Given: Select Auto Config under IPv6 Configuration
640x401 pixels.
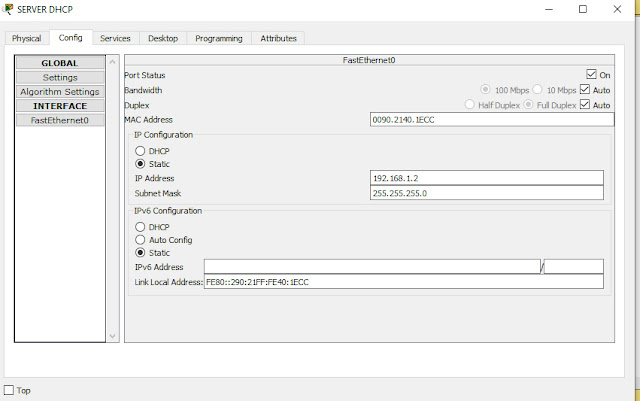Looking at the screenshot, I should 140,240.
